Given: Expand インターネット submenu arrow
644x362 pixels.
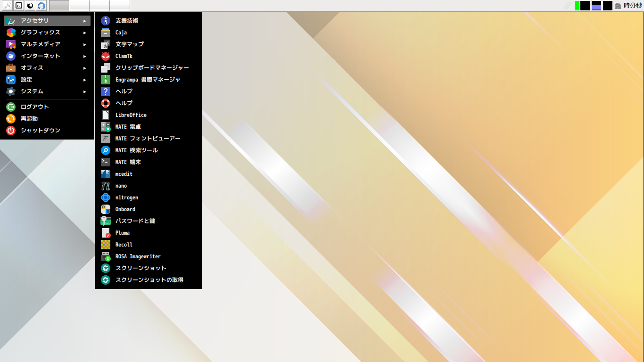Looking at the screenshot, I should [85, 56].
